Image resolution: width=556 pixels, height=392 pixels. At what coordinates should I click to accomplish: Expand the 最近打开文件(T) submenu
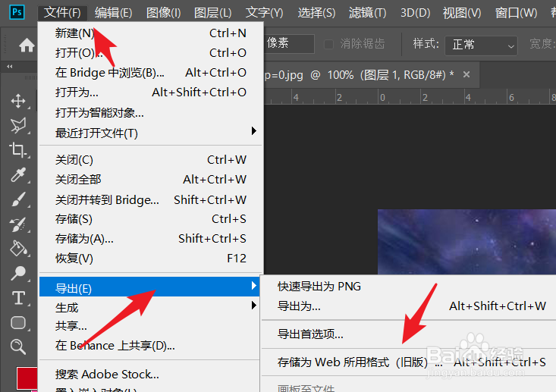(x=151, y=133)
